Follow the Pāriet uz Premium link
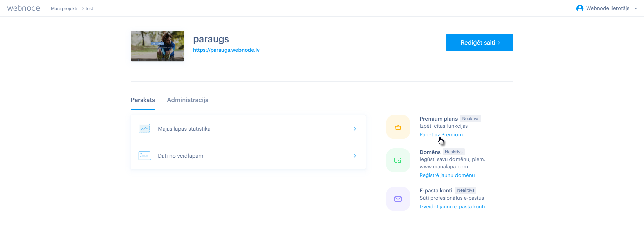 coord(441,135)
